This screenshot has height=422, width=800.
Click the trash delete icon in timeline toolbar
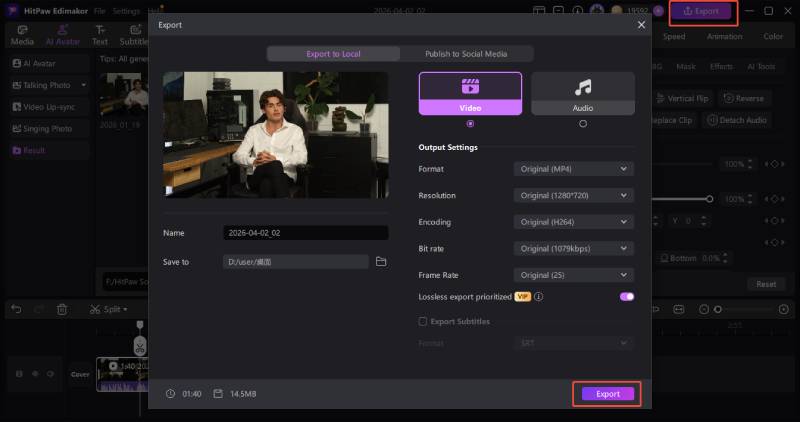62,309
